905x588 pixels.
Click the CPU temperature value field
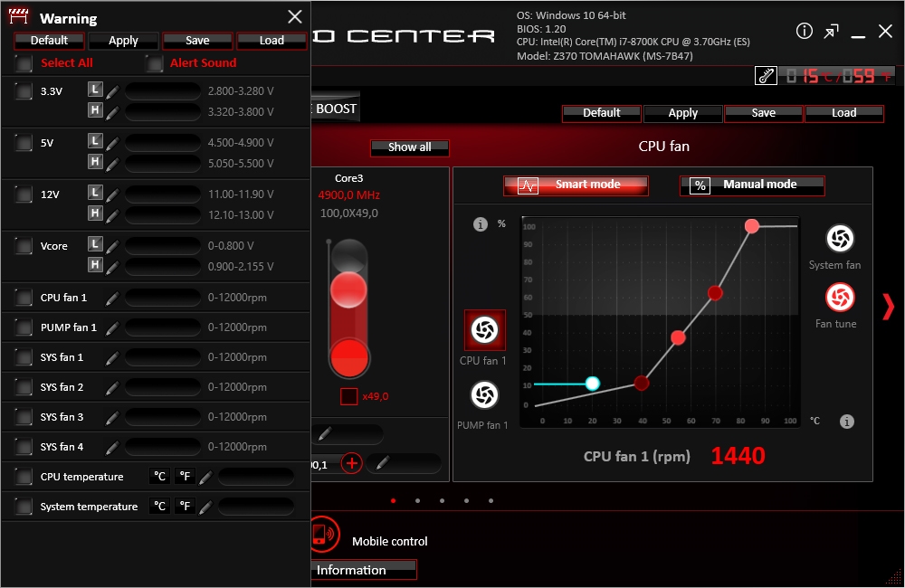(256, 477)
